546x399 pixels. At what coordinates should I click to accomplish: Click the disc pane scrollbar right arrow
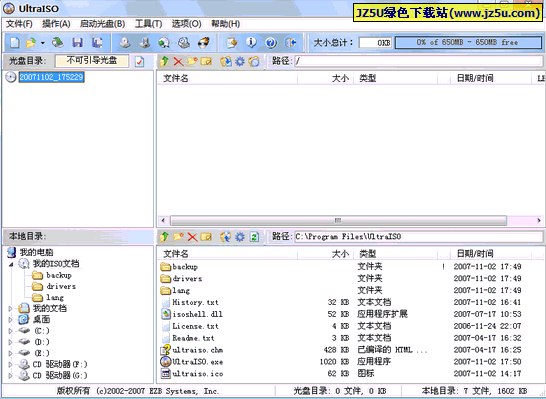coord(539,220)
